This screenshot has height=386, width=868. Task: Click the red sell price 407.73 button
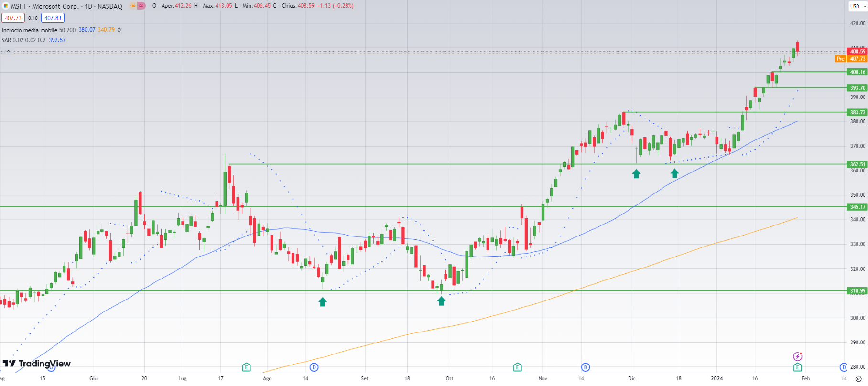point(13,18)
